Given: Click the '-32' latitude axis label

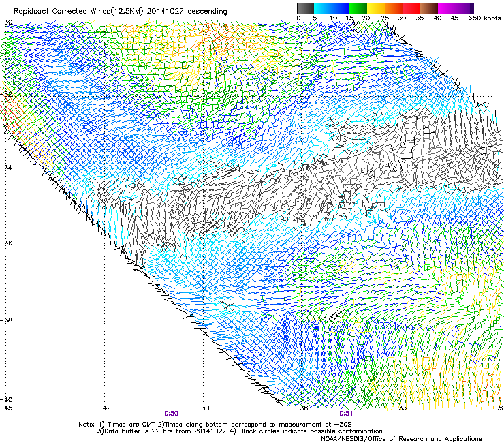Looking at the screenshot, I should pyautogui.click(x=6, y=94).
